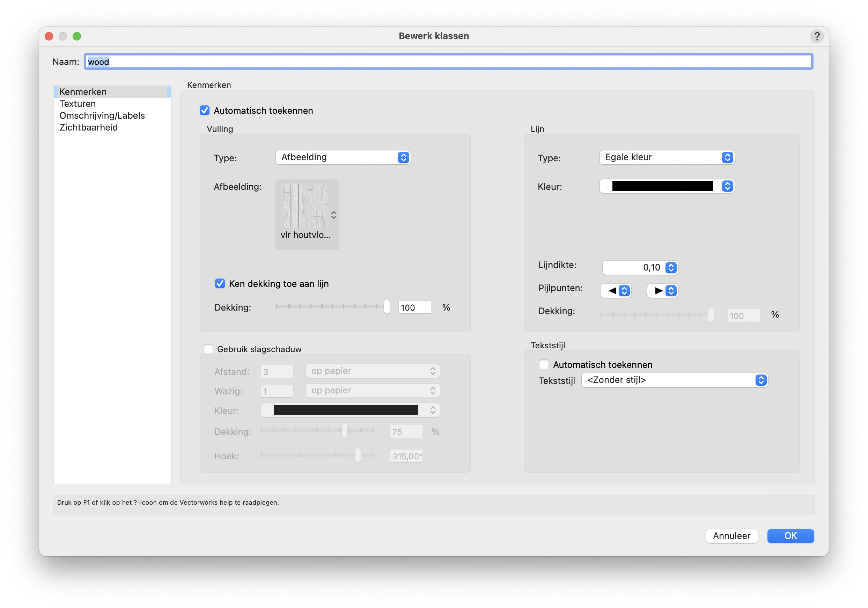Open the left Pijlpunten arrowhead selector
This screenshot has width=868, height=608.
616,291
